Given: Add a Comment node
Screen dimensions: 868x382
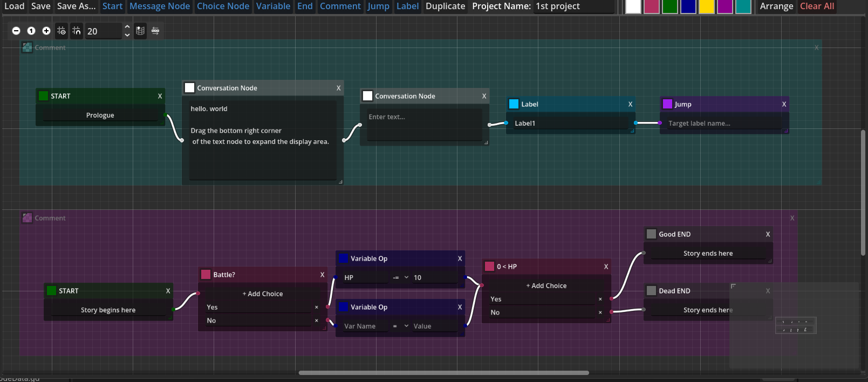Looking at the screenshot, I should click(340, 6).
